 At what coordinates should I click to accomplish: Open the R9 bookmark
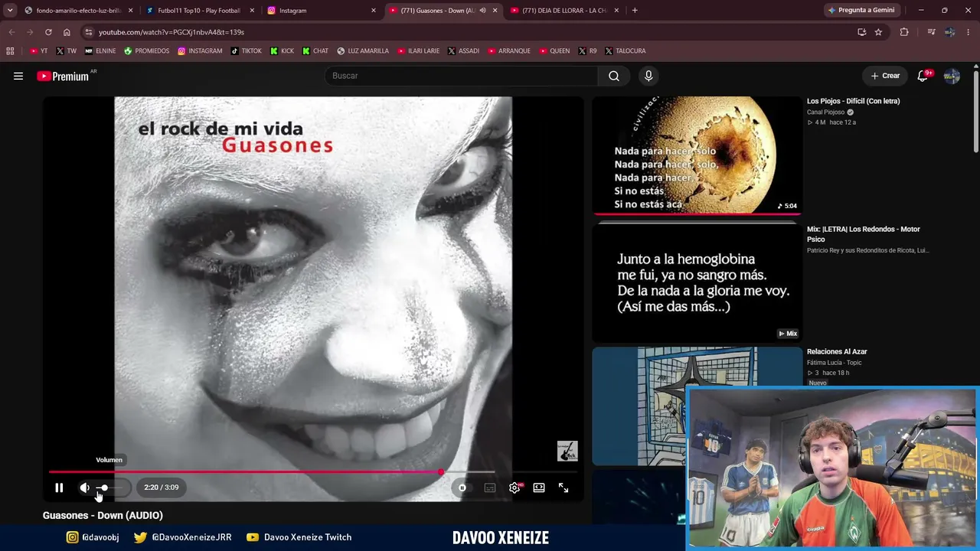(x=587, y=51)
